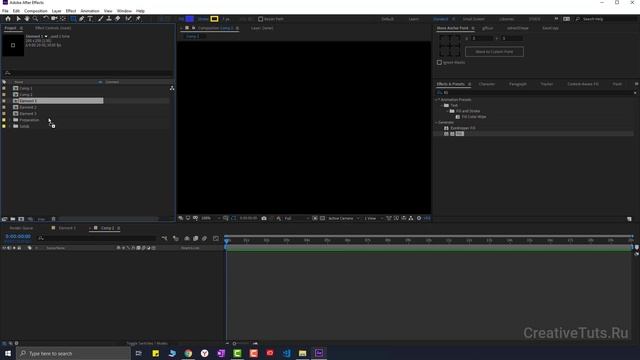Select the Roto Brush tool

[x=128, y=19]
